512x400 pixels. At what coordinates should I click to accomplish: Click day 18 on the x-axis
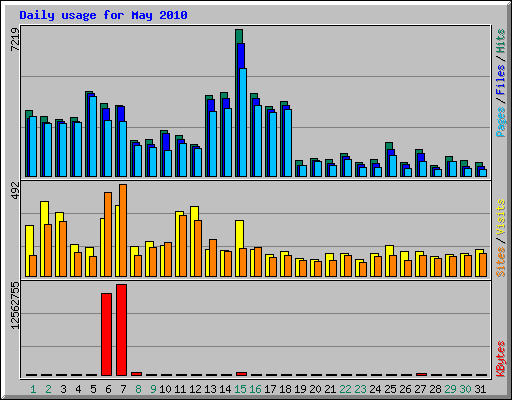point(285,389)
